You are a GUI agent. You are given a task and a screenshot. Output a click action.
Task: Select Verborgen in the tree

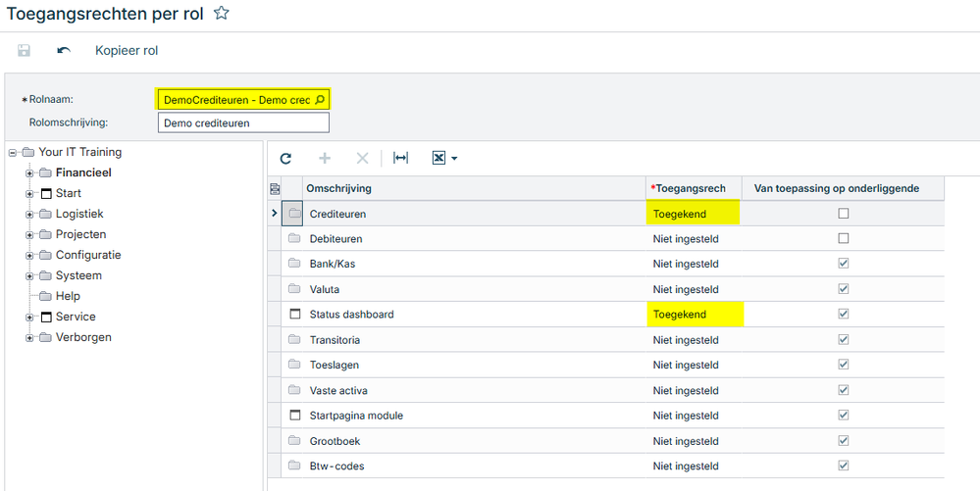click(83, 337)
